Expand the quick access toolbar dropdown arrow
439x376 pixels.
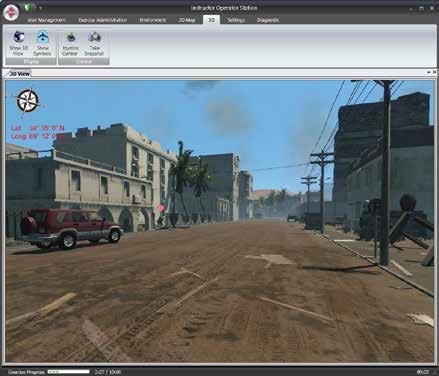pos(40,8)
